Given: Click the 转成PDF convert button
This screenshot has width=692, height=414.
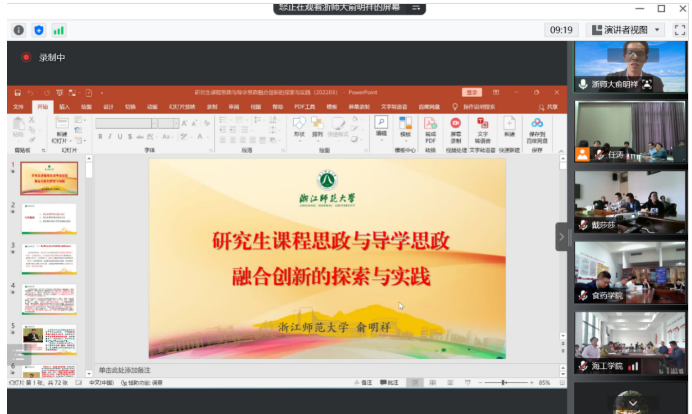Looking at the screenshot, I should pos(430,130).
